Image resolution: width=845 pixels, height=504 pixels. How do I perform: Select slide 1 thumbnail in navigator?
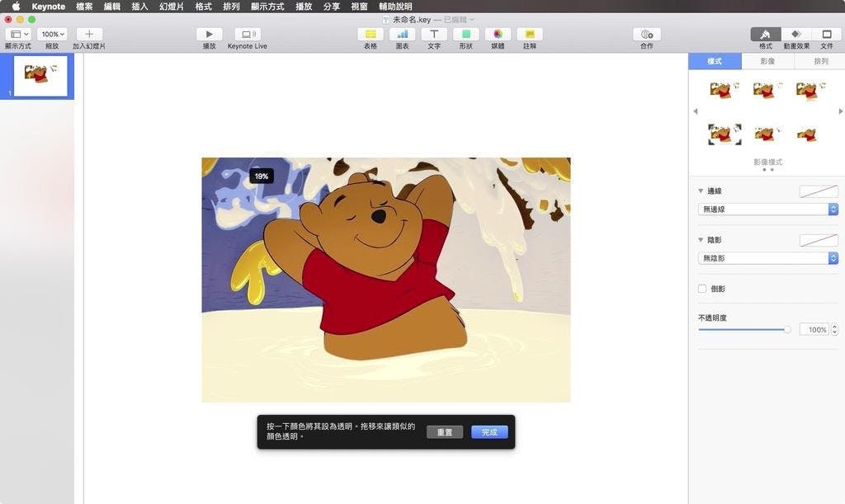point(40,77)
